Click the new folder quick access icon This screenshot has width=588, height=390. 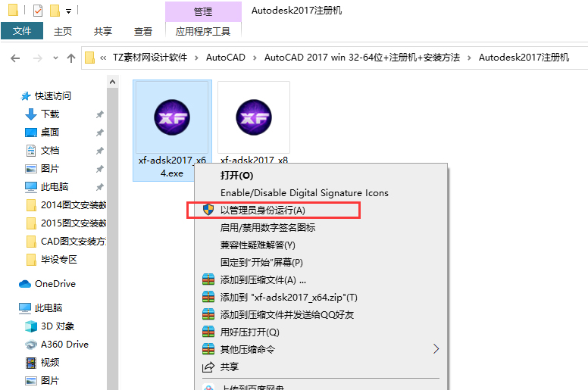coord(55,11)
